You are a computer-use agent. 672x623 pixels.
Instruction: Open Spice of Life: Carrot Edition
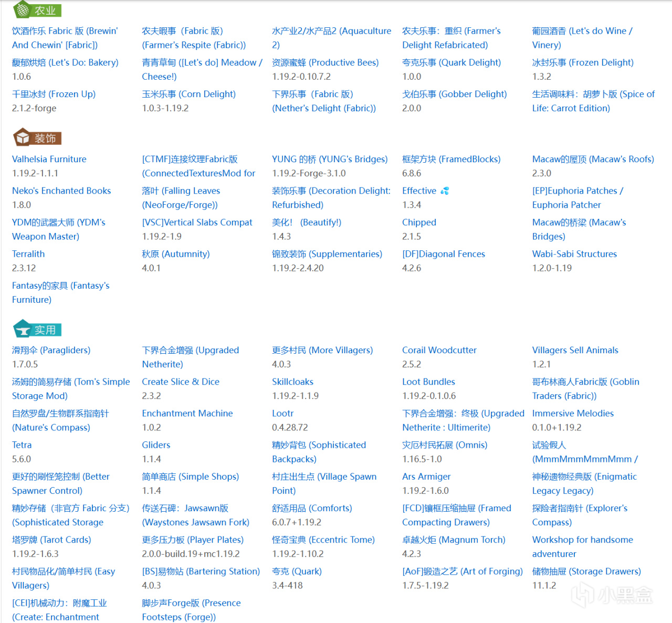pyautogui.click(x=593, y=101)
